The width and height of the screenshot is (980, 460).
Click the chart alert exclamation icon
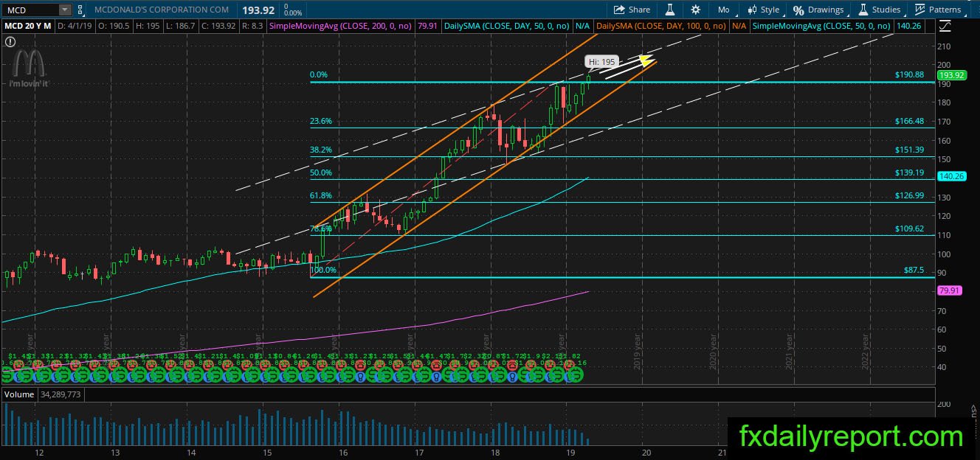click(10, 42)
